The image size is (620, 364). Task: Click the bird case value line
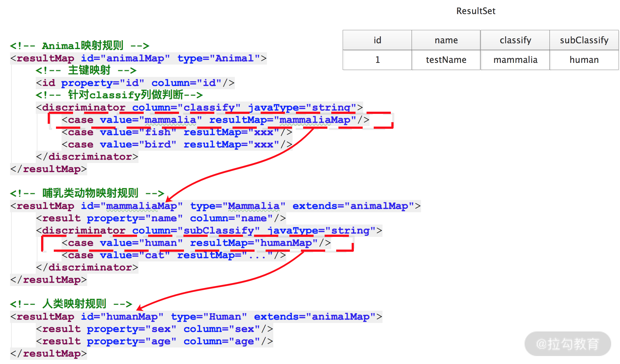click(x=177, y=144)
